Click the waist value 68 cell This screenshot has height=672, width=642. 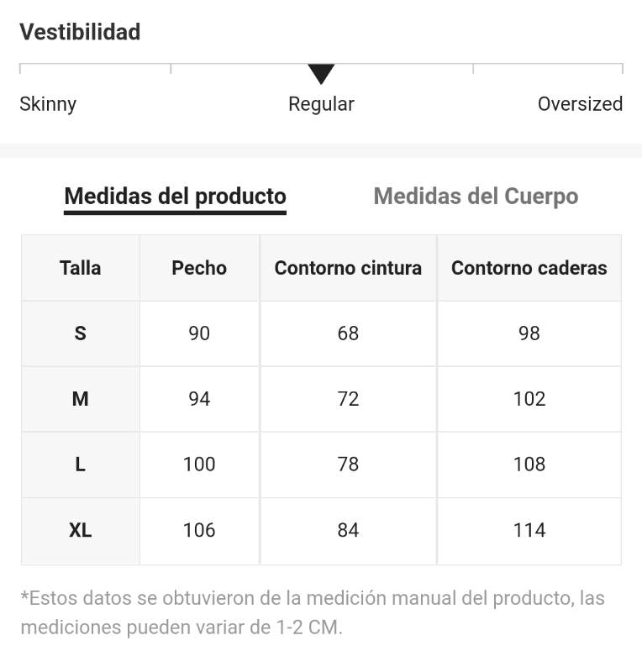[x=348, y=333]
